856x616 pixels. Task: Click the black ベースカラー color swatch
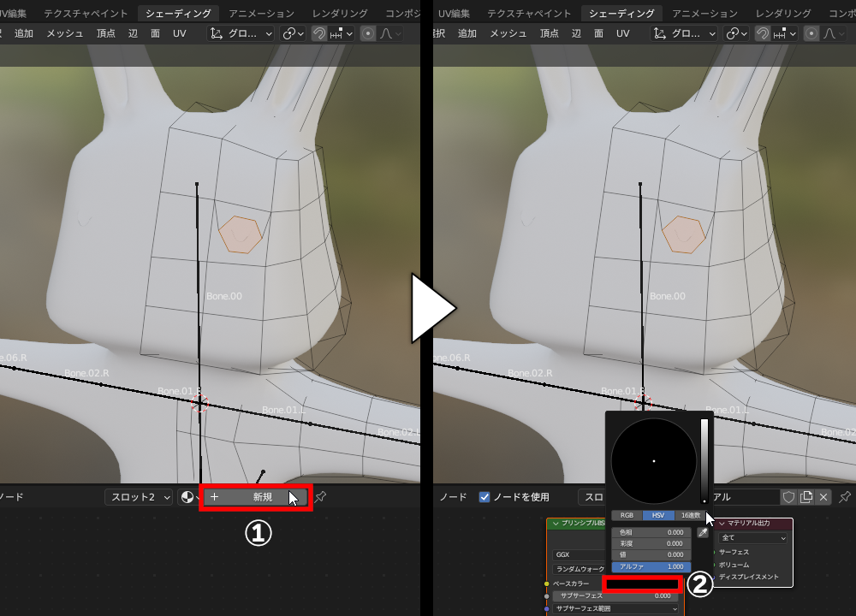(x=643, y=584)
